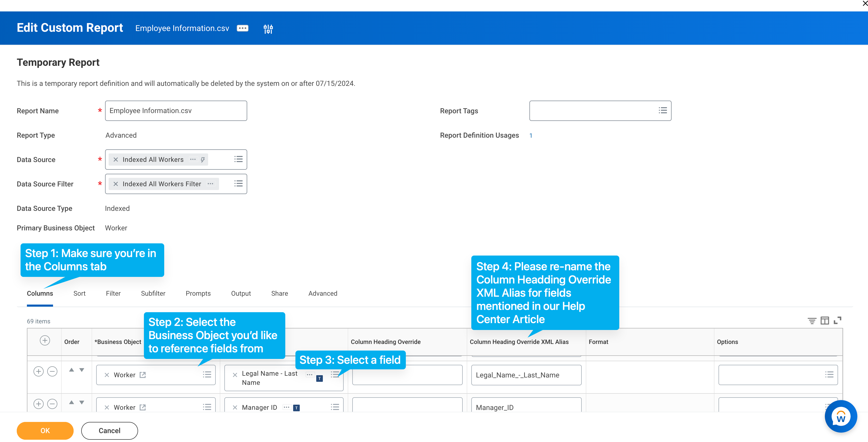Screen dimensions: 868x442
Task: Move Legal Name row up with arrow
Action: [x=71, y=370]
